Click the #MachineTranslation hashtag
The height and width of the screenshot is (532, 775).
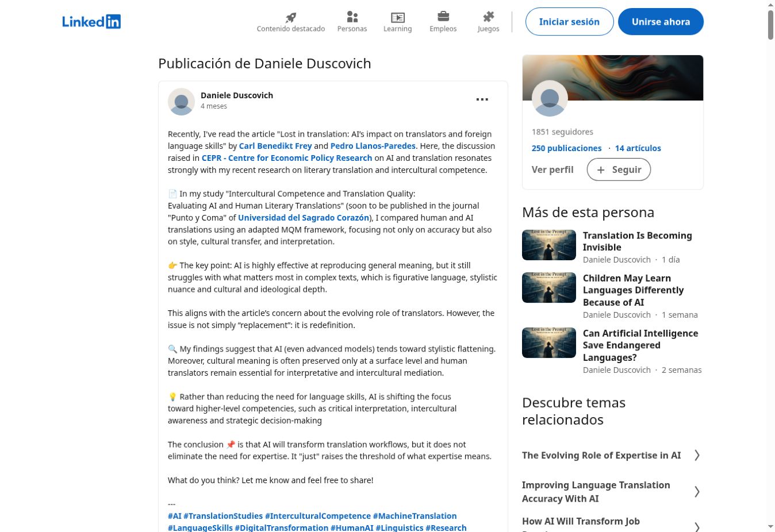[415, 516]
